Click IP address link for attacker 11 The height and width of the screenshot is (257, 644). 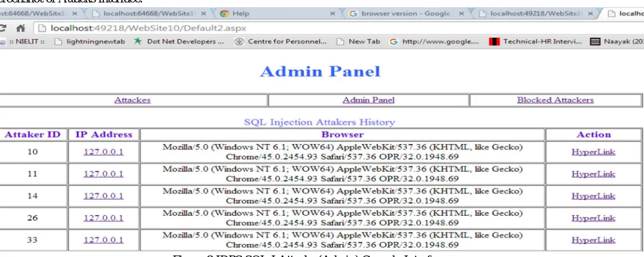[x=103, y=174]
